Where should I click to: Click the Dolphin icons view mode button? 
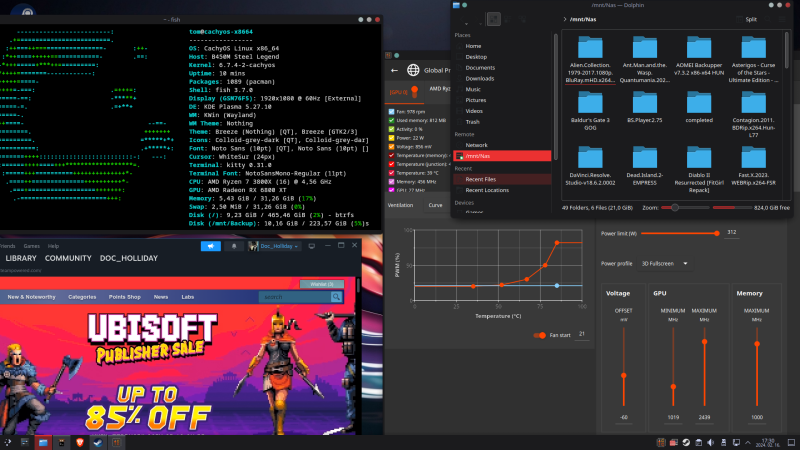(493, 19)
